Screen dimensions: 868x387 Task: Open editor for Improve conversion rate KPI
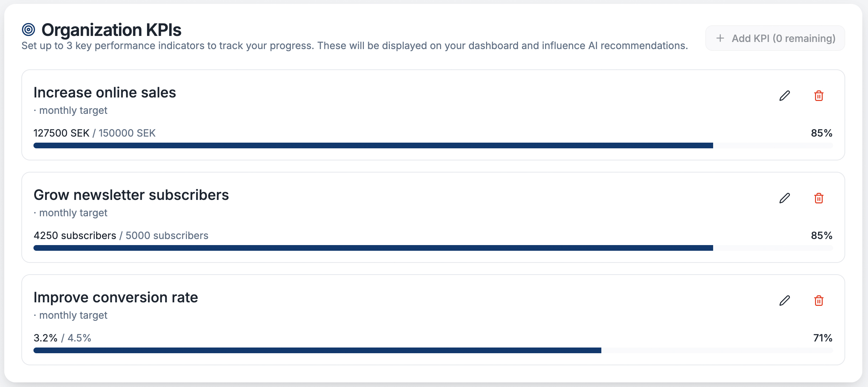pyautogui.click(x=784, y=301)
